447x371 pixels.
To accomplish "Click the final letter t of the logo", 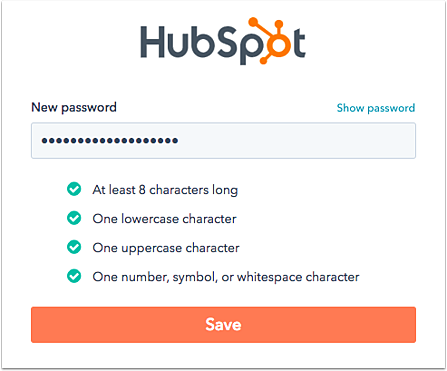I will coord(299,43).
